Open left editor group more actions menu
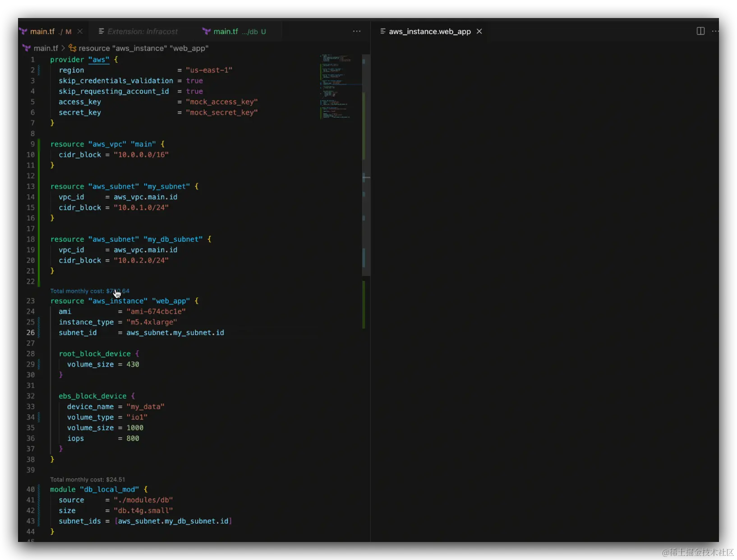The height and width of the screenshot is (560, 737). click(x=357, y=32)
